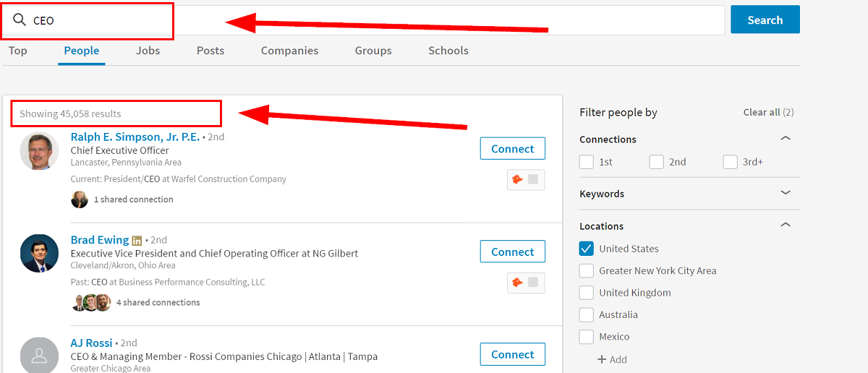Image resolution: width=868 pixels, height=373 pixels.
Task: Check the 2nd connections filter
Action: coord(656,162)
